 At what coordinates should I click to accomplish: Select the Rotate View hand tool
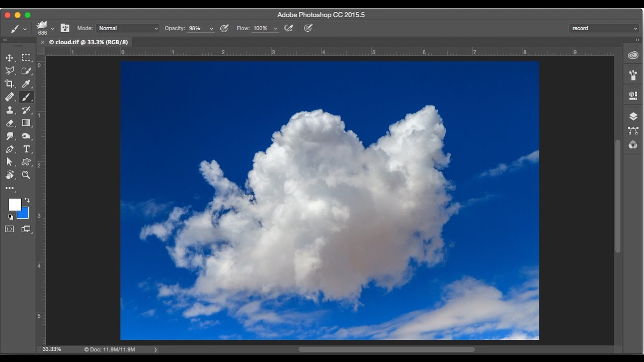point(10,175)
